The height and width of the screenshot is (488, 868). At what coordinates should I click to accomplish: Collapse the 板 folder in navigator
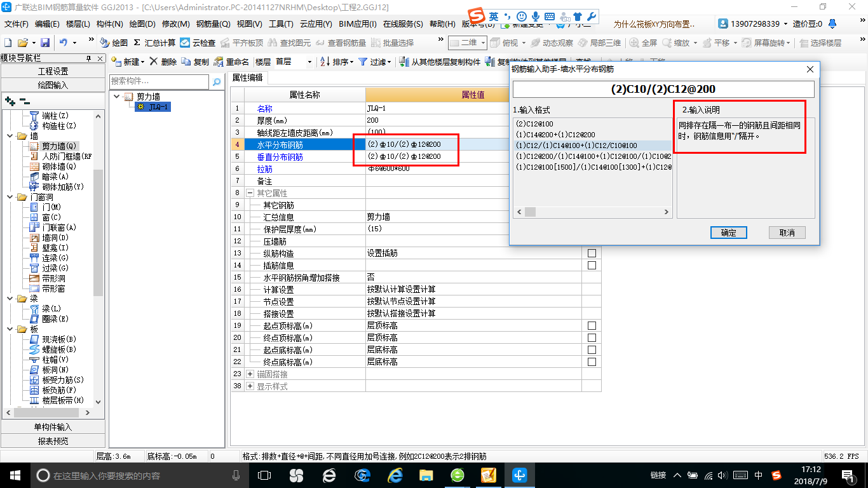pyautogui.click(x=10, y=329)
